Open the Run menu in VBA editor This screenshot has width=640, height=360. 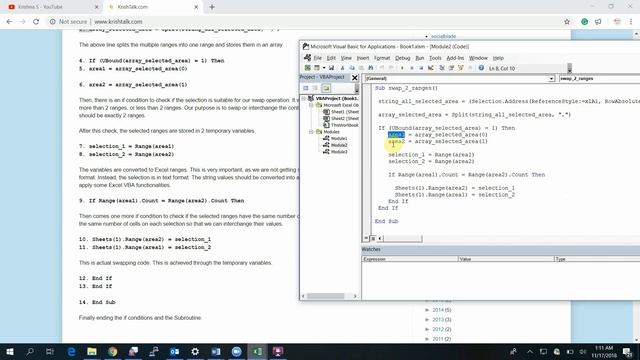420,58
